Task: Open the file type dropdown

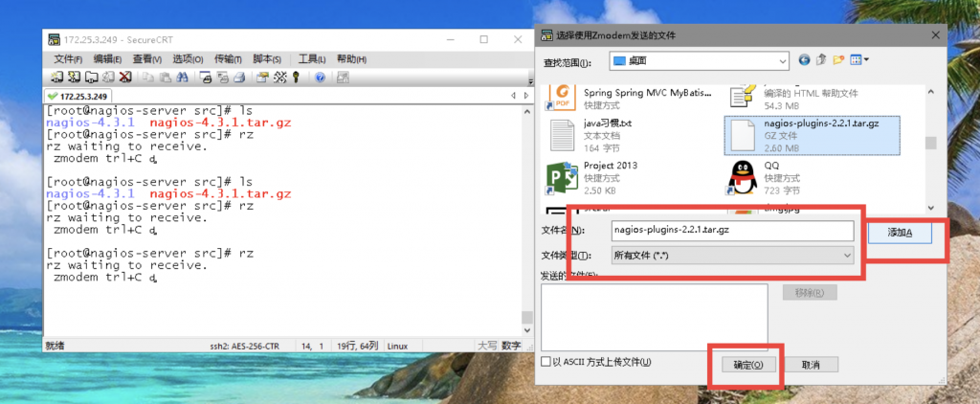Action: click(x=846, y=256)
